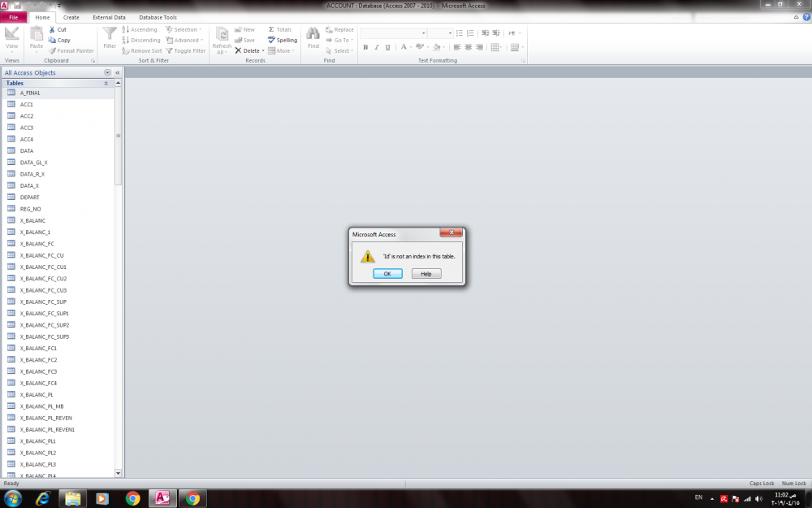Click the Paste clipboard icon

pos(37,34)
